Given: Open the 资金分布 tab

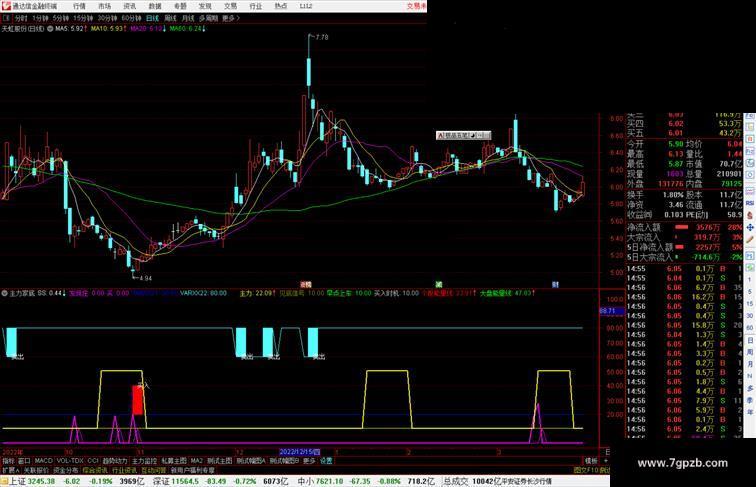Looking at the screenshot, I should (x=66, y=470).
